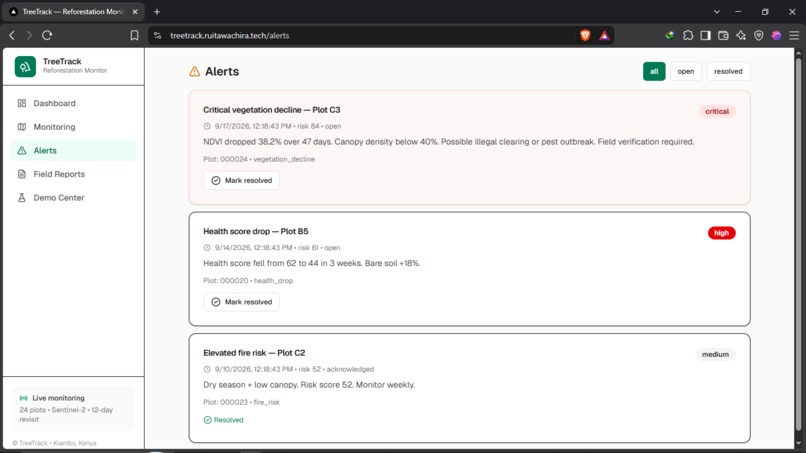806x453 pixels.
Task: Open the extensions puzzle icon
Action: click(688, 35)
